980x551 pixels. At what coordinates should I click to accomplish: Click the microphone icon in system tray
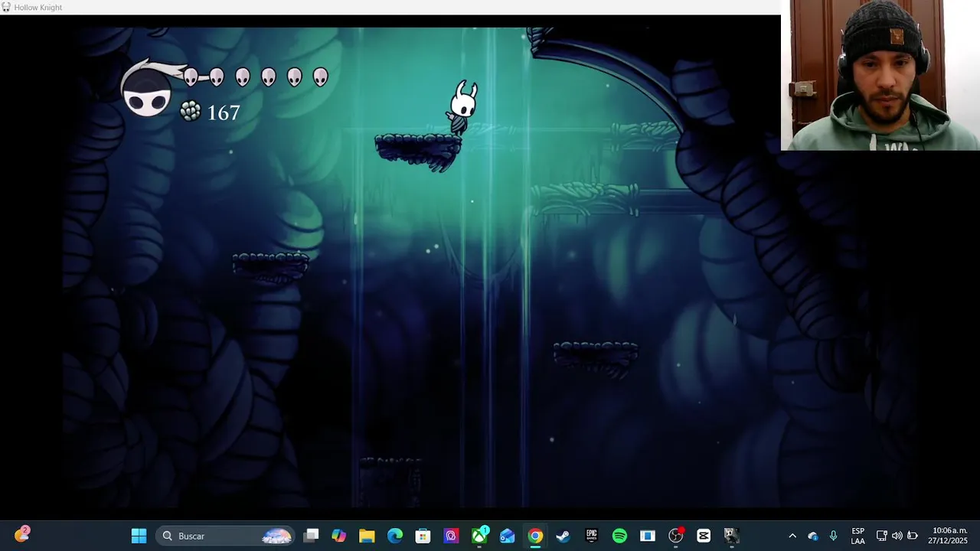833,536
